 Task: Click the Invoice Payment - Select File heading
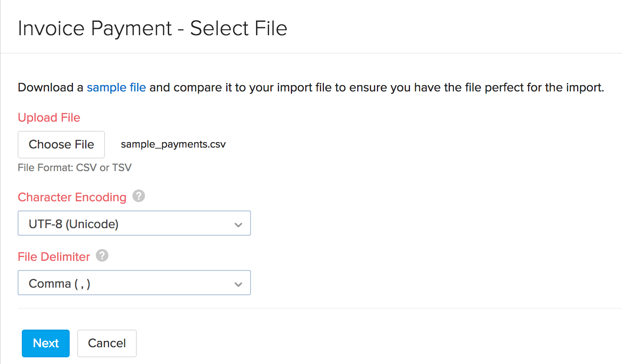[152, 28]
